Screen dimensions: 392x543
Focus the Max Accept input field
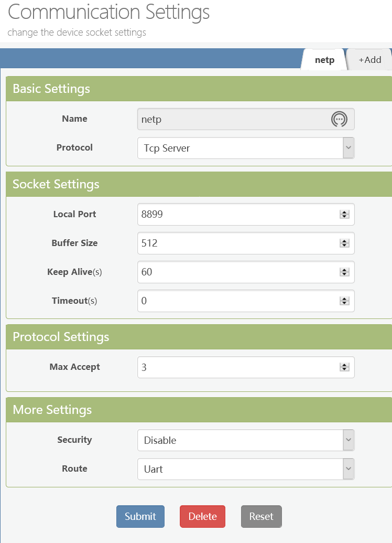236,367
